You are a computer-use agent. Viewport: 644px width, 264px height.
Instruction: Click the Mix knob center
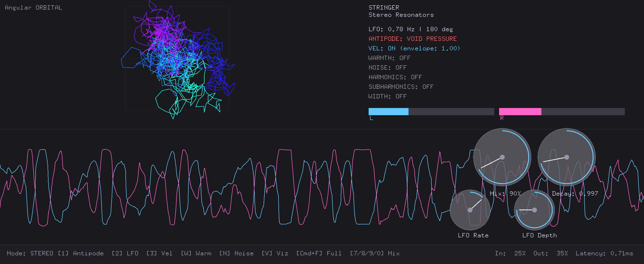502,157
